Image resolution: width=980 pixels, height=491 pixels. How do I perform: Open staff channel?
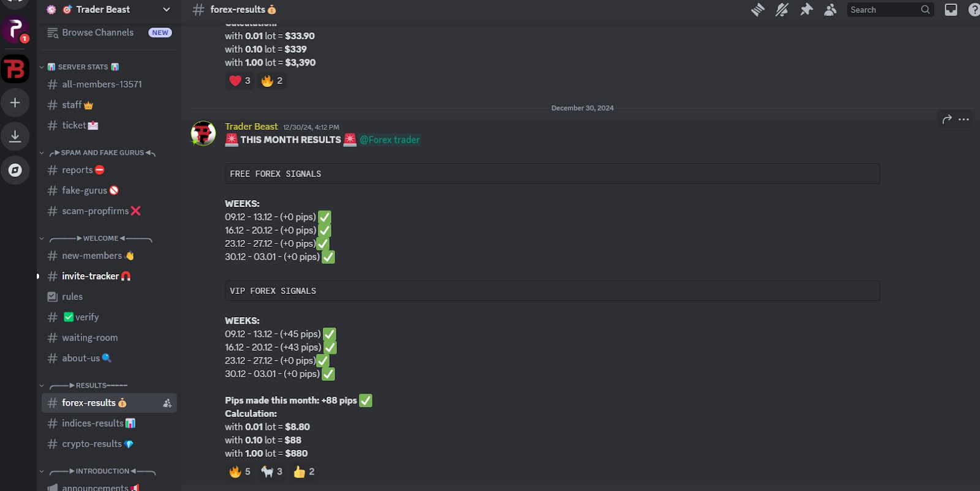click(109, 105)
